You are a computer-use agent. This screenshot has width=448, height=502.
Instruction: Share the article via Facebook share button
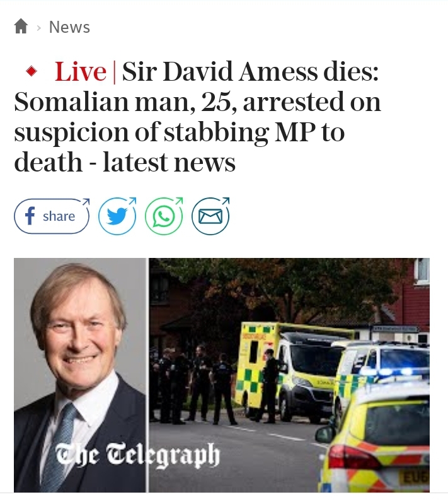tap(52, 216)
